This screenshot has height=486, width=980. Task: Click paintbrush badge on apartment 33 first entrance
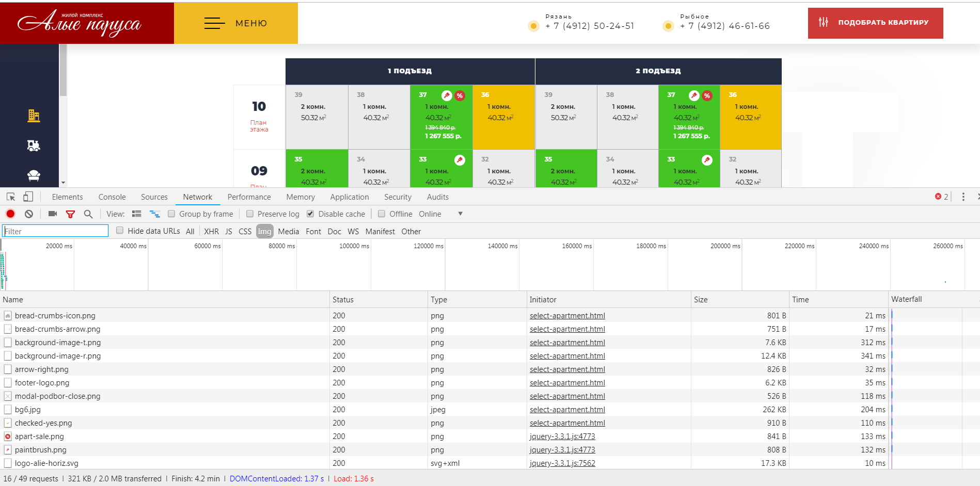tap(460, 160)
